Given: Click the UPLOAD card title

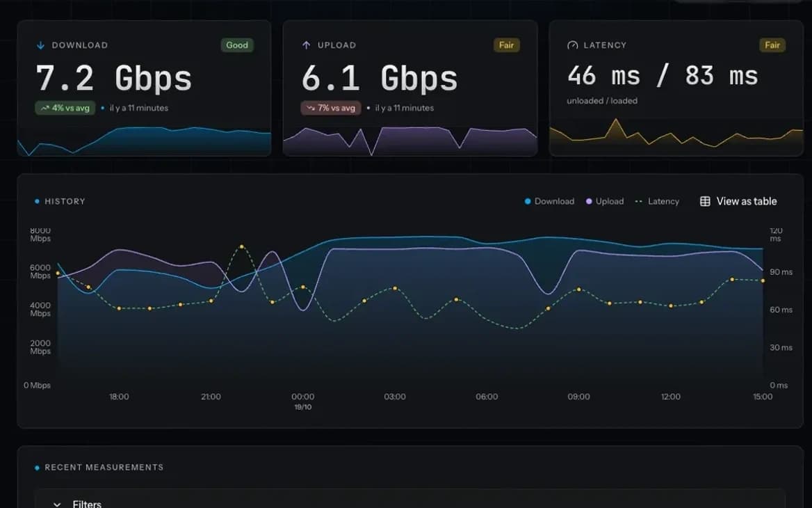Looking at the screenshot, I should coord(336,45).
